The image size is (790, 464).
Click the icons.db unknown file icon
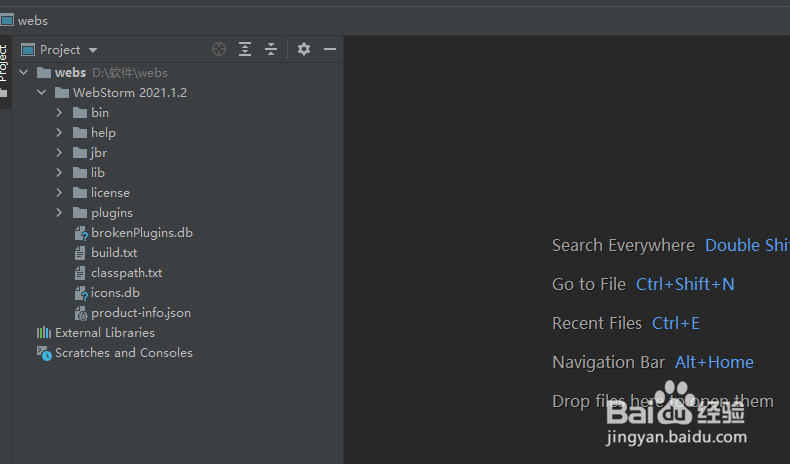[81, 293]
